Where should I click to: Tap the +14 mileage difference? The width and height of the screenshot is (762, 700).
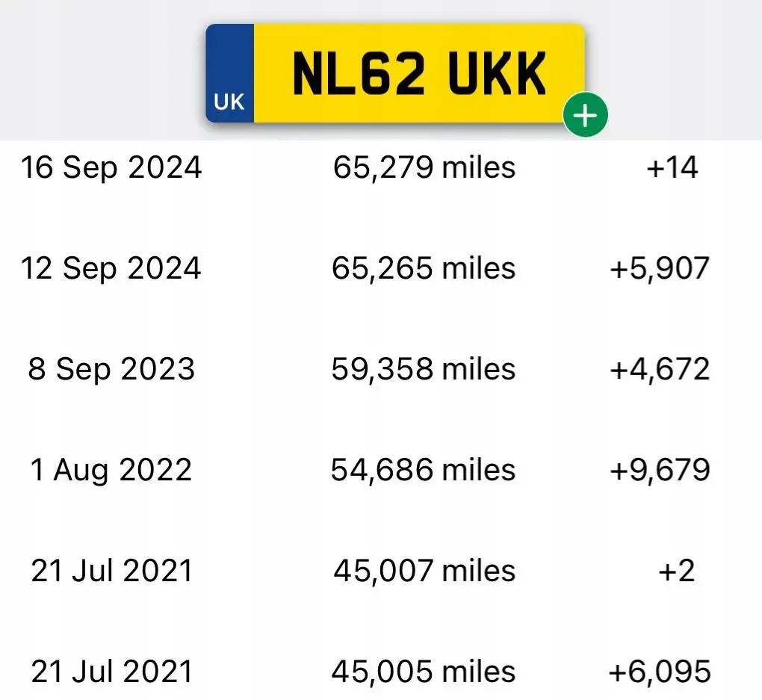pos(672,167)
